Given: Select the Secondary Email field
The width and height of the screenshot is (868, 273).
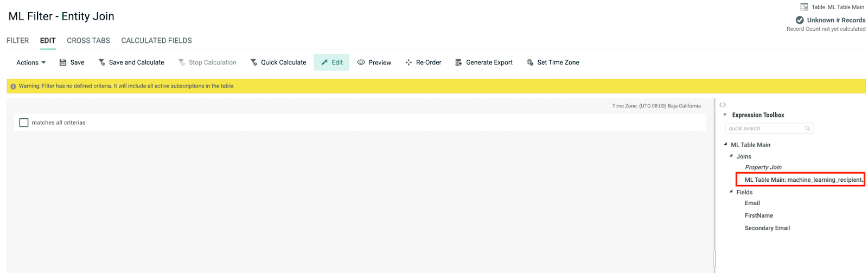Looking at the screenshot, I should (x=767, y=228).
